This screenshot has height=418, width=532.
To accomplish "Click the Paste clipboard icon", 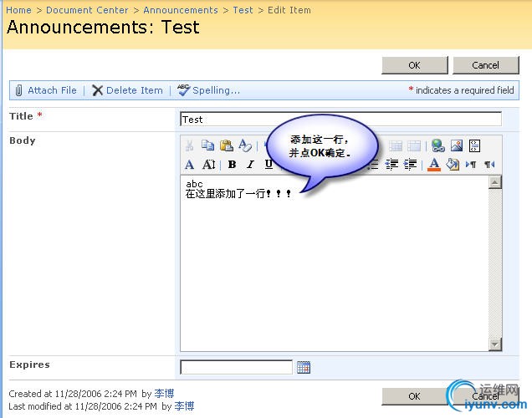I will coord(227,145).
